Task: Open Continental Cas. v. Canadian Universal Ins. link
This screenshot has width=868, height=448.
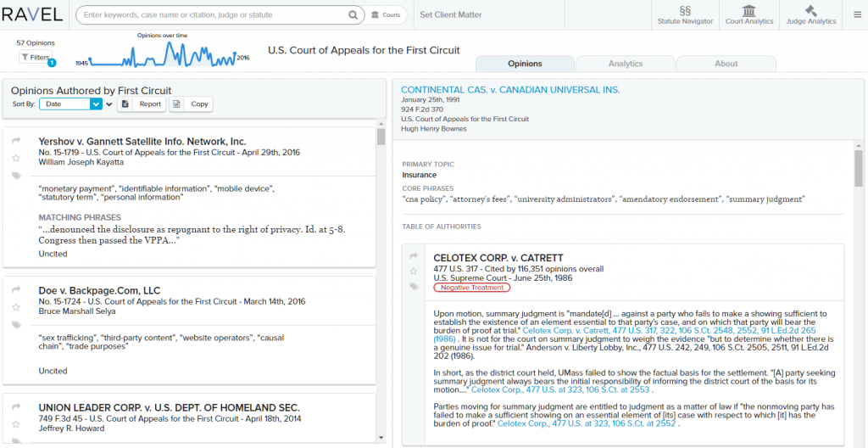Action: (510, 90)
